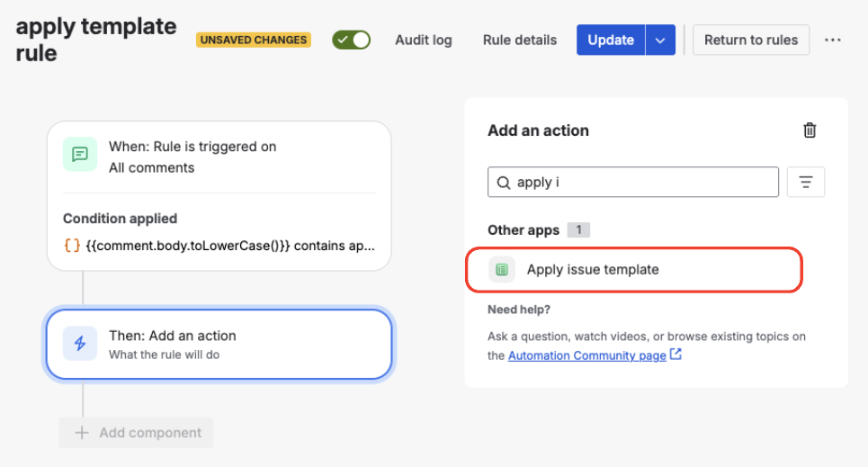Open the Audit log tab
Screen dimensions: 868x467
(424, 40)
